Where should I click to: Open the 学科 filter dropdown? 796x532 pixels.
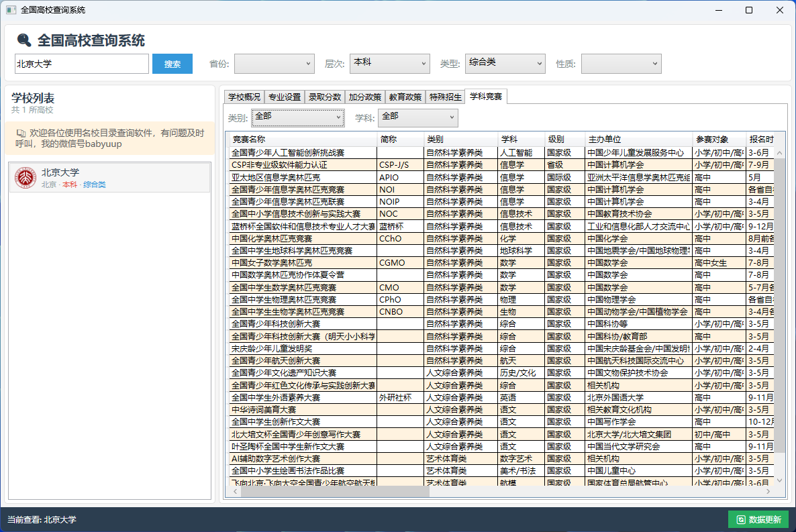click(417, 118)
